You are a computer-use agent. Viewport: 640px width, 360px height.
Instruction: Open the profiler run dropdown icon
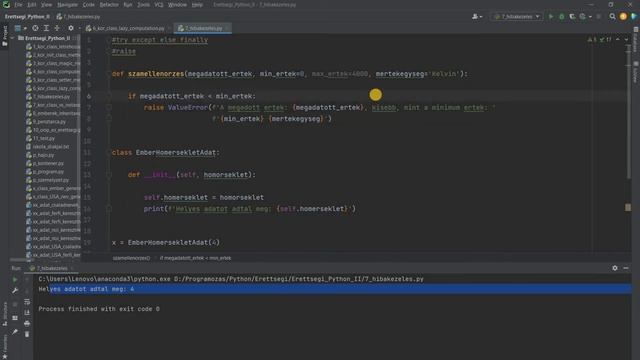[x=584, y=17]
